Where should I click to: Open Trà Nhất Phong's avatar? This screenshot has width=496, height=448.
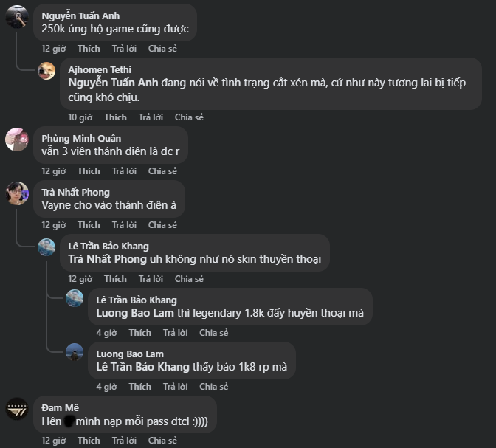pos(17,193)
